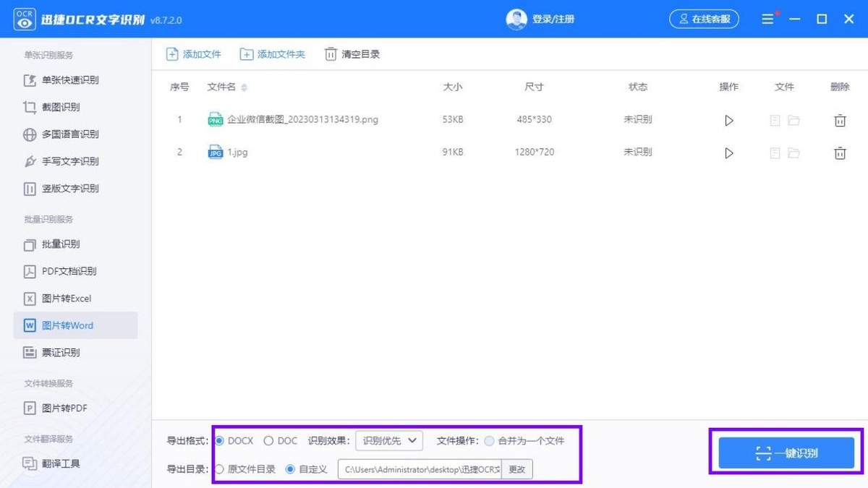Image resolution: width=868 pixels, height=488 pixels.
Task: Enable 合并为一个文件 option
Action: click(491, 440)
